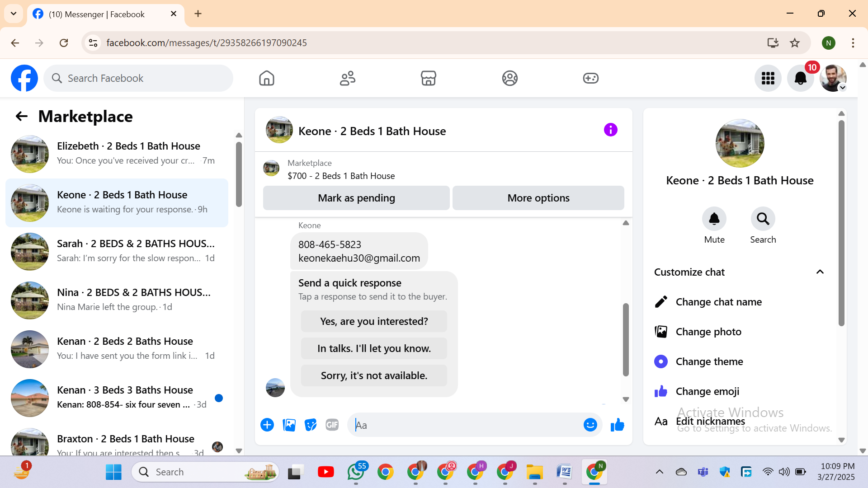Open the Chrome profile N avatar
The image size is (868, 488).
tap(828, 43)
